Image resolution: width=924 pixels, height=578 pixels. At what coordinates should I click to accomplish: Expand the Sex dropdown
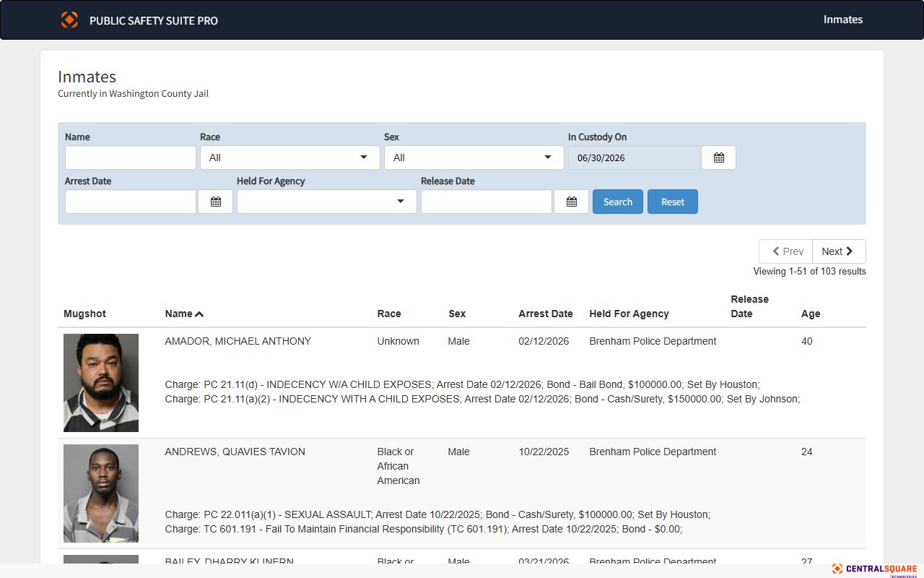(x=474, y=158)
